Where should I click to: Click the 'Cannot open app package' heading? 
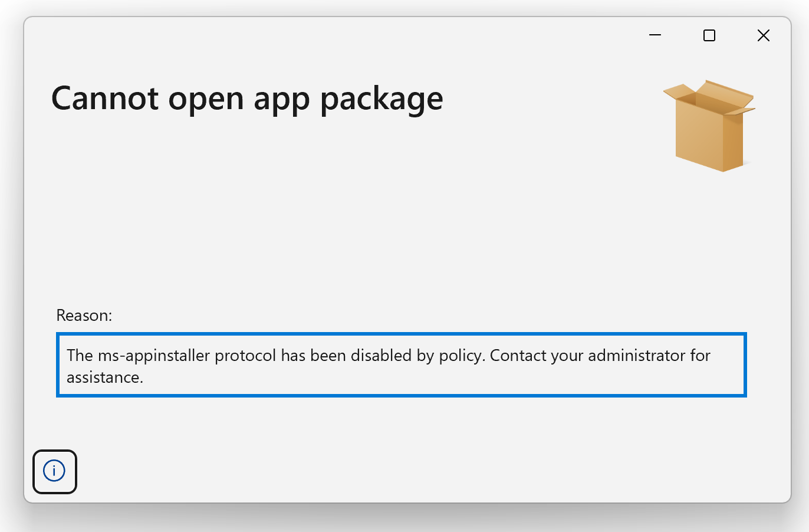pos(247,99)
